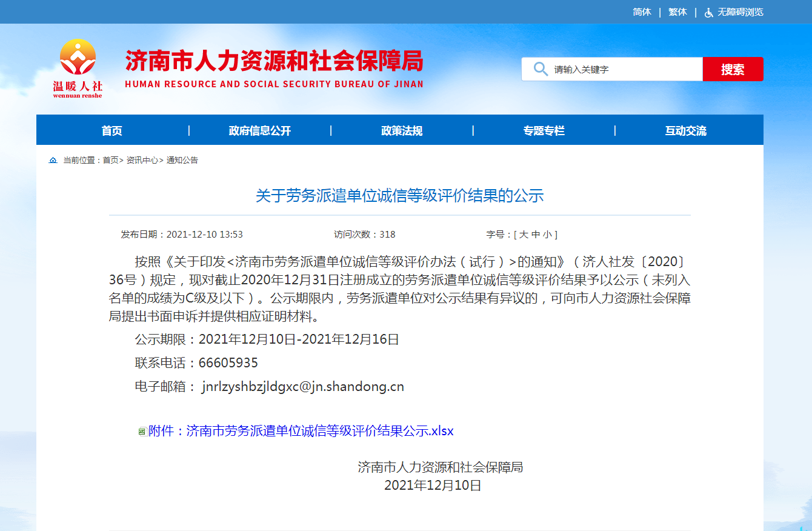Screen dimensions: 812x531
Task: Open the 首页 navigation tab
Action: pos(112,130)
